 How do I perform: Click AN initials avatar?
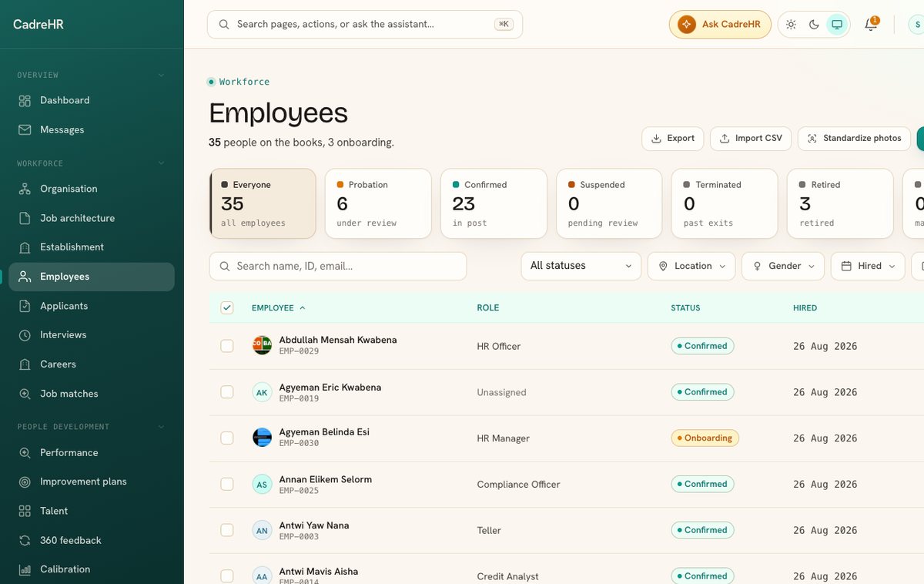pyautogui.click(x=262, y=530)
